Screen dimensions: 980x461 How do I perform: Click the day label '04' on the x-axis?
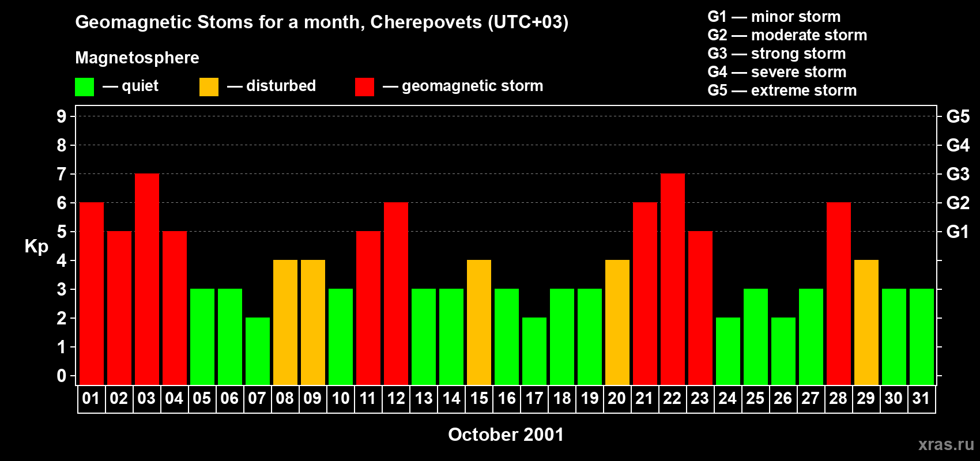tap(174, 399)
